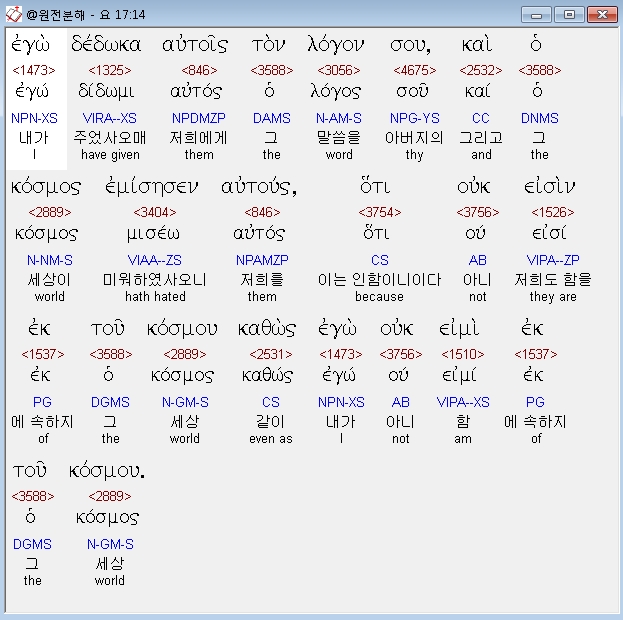Viewport: 623px width, 620px height.
Task: Click the Korean gloss 같이
Action: [271, 421]
